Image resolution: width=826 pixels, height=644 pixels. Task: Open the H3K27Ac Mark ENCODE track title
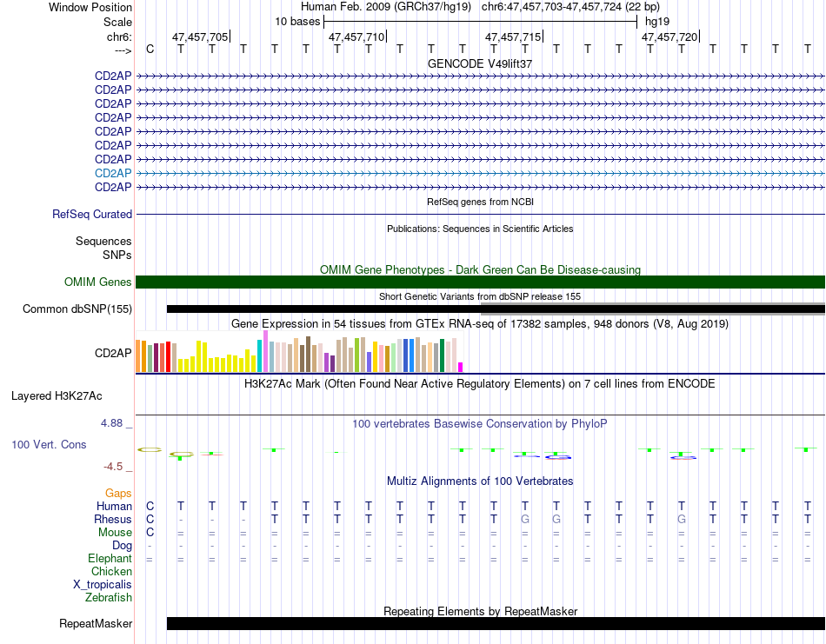[480, 383]
